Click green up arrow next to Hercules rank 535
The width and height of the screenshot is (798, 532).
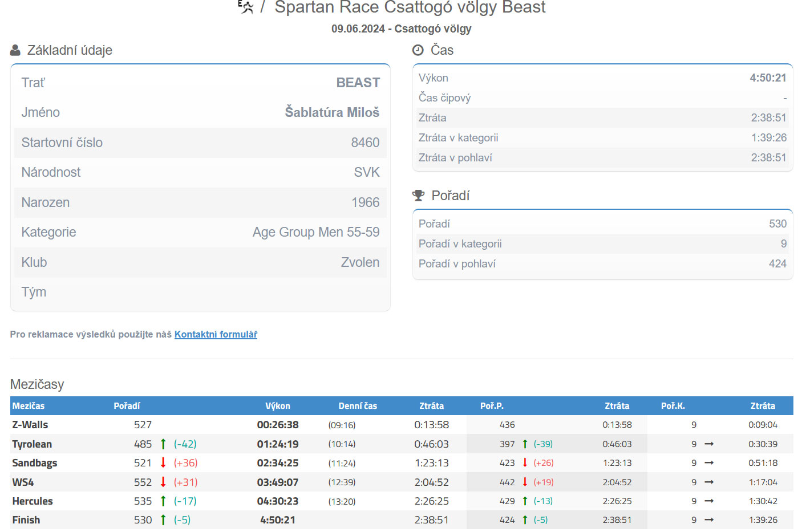click(163, 501)
